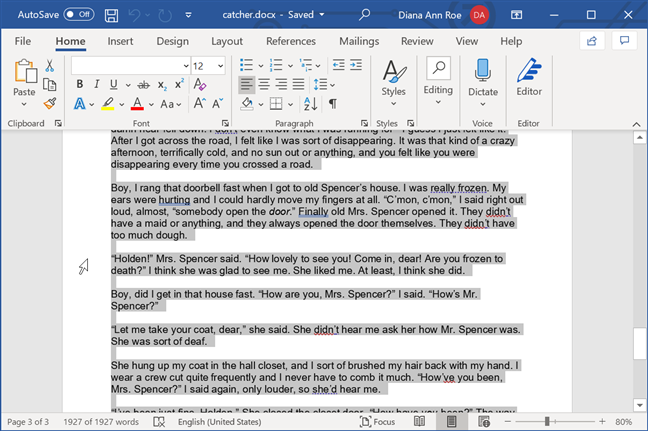Open multilevel list dropdown
Viewport: 648px width, 431px height.
point(318,66)
